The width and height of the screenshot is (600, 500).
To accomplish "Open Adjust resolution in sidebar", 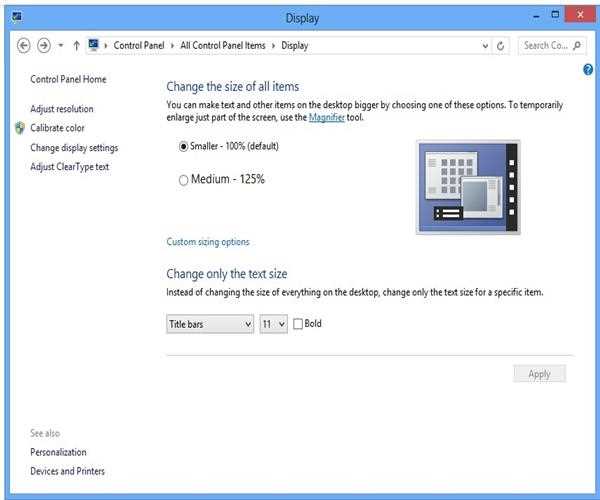I will point(62,109).
